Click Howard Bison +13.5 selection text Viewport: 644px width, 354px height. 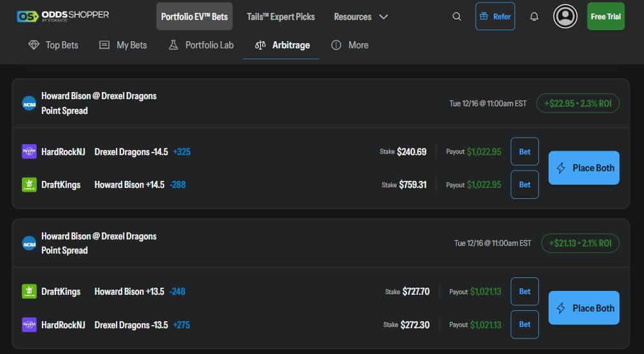tap(129, 292)
